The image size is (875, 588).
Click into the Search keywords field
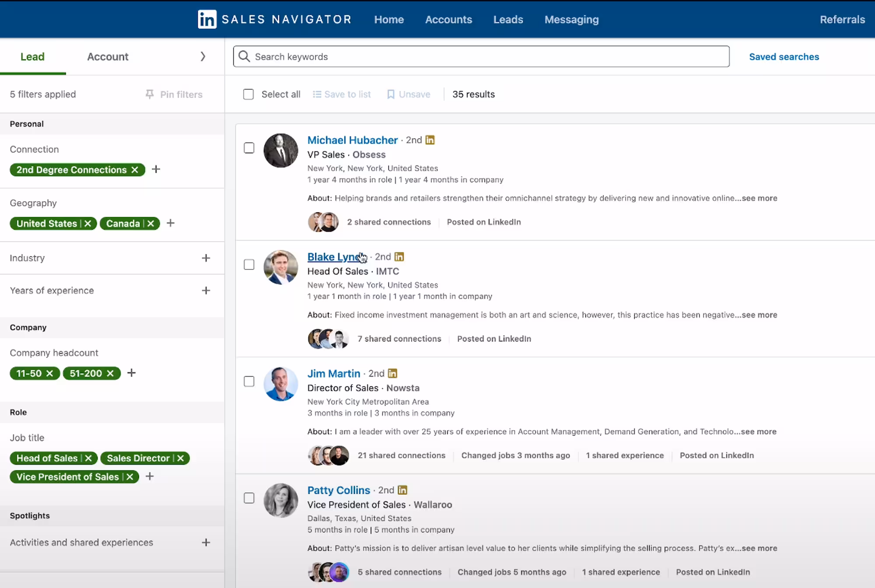[481, 56]
